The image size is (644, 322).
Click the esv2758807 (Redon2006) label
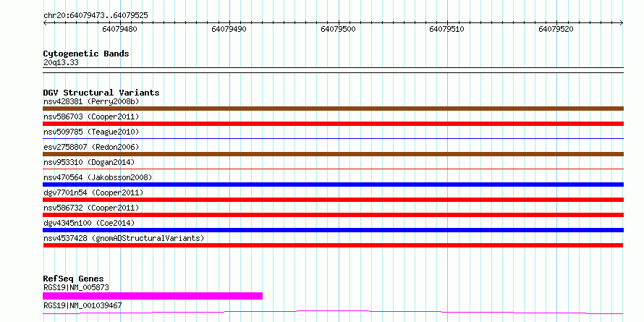tap(91, 147)
